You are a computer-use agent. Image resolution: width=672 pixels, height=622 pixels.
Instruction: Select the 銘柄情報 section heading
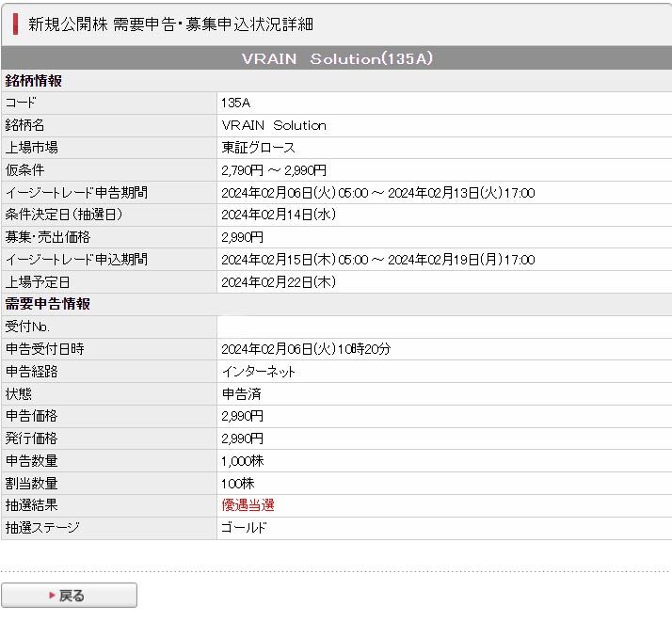point(34,81)
